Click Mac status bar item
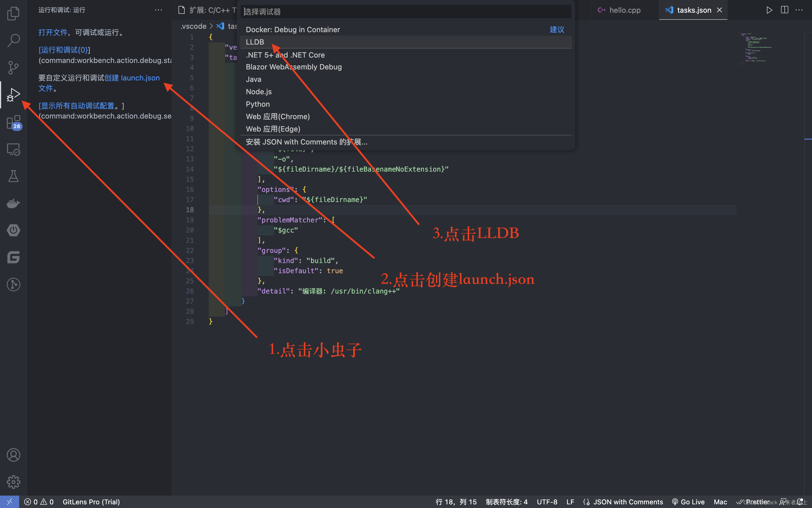This screenshot has height=508, width=812. [720, 502]
